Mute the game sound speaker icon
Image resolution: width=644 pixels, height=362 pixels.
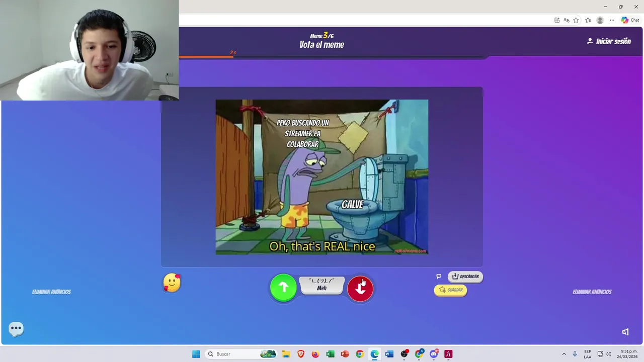[x=625, y=332]
